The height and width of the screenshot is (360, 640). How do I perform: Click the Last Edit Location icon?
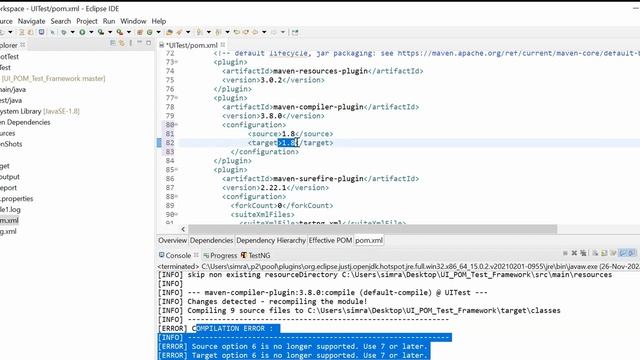[x=236, y=32]
